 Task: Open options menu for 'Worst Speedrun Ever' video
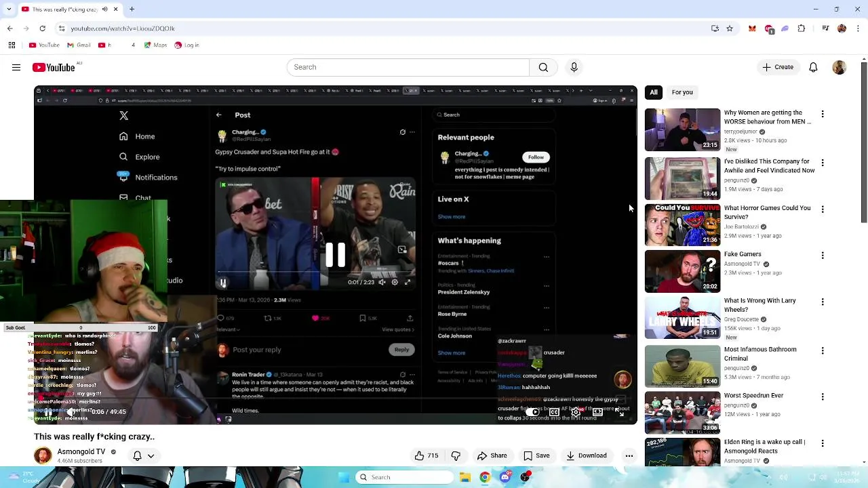(823, 396)
